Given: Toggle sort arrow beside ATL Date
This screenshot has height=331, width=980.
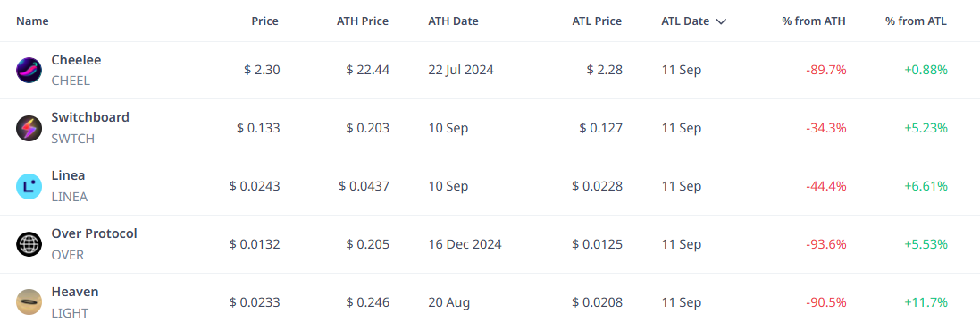Looking at the screenshot, I should (721, 21).
